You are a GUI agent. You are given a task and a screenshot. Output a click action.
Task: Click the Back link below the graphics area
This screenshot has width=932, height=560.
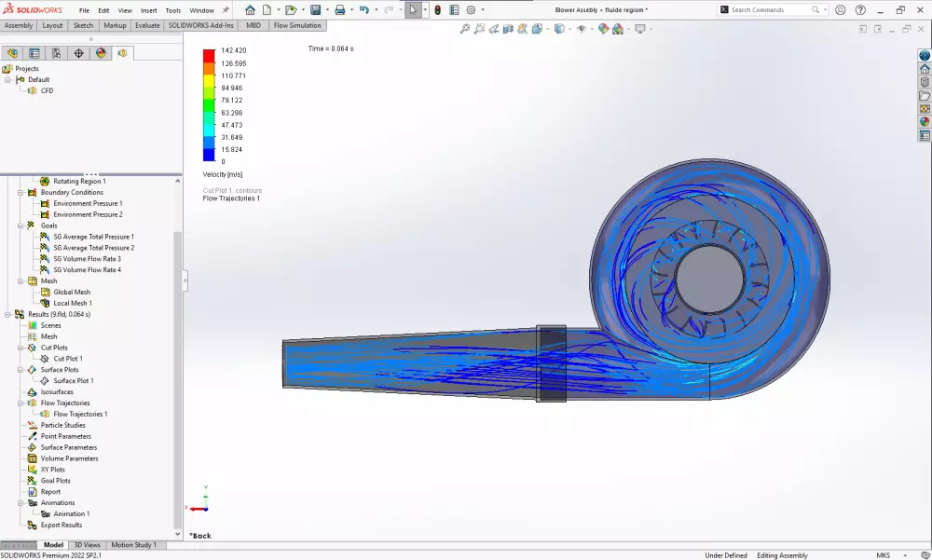[x=202, y=535]
